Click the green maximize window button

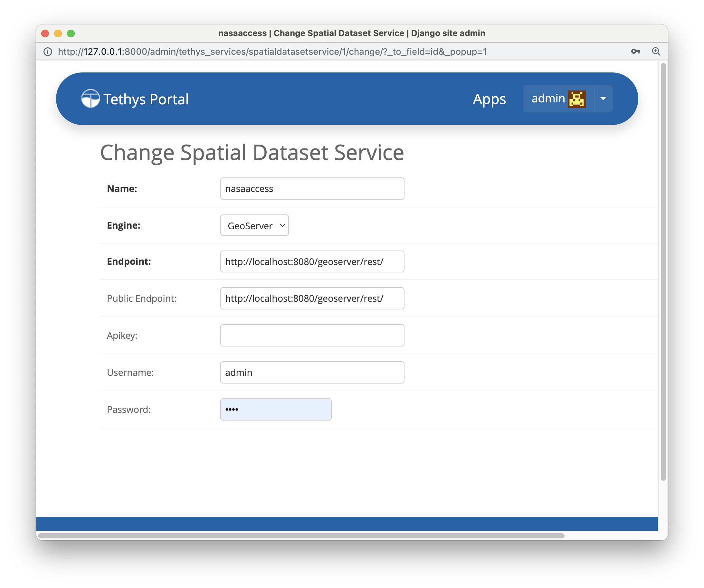pyautogui.click(x=71, y=33)
